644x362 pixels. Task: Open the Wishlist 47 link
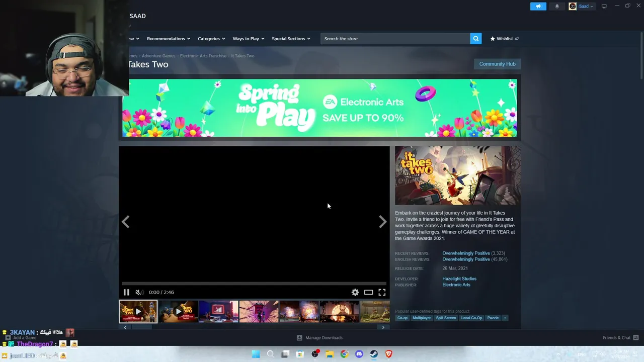click(505, 39)
